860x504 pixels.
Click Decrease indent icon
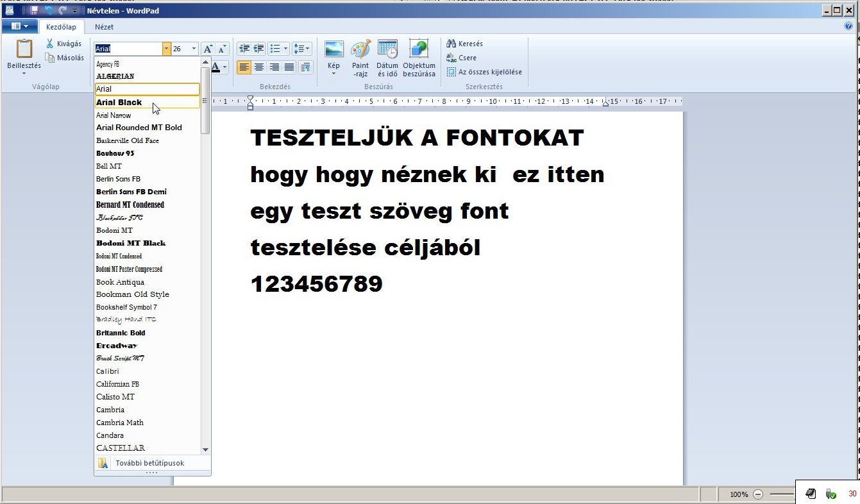click(x=244, y=49)
